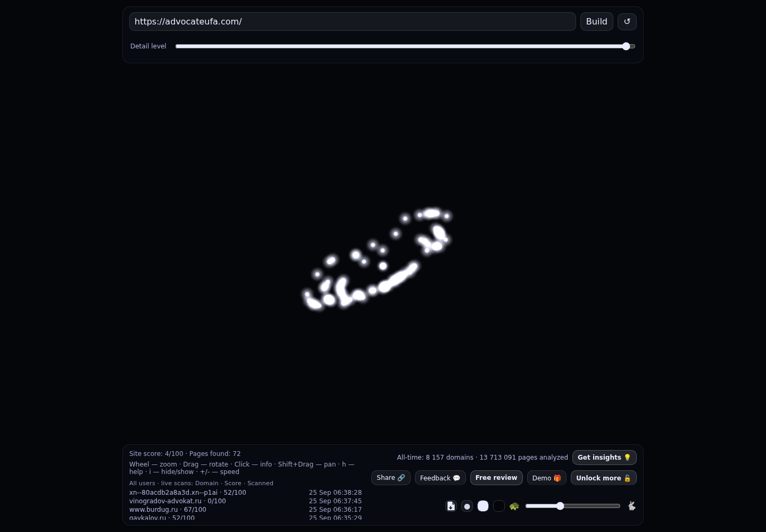Click the 25 Sep 06:36:17 timestamp

335,510
